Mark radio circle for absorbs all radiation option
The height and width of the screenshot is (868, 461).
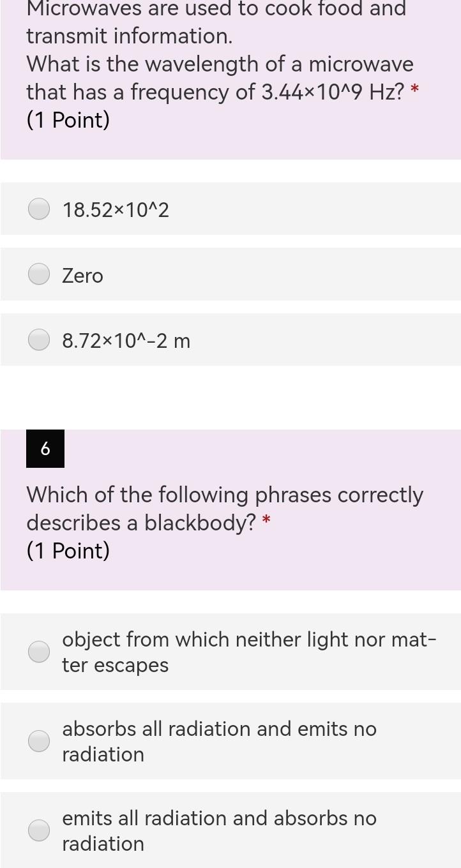tap(40, 741)
